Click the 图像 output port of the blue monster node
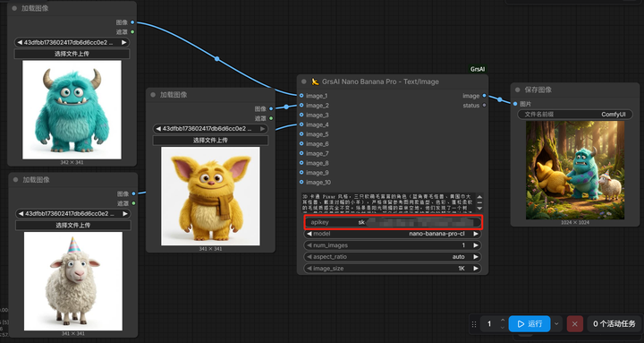This screenshot has height=343, width=644. coord(132,22)
